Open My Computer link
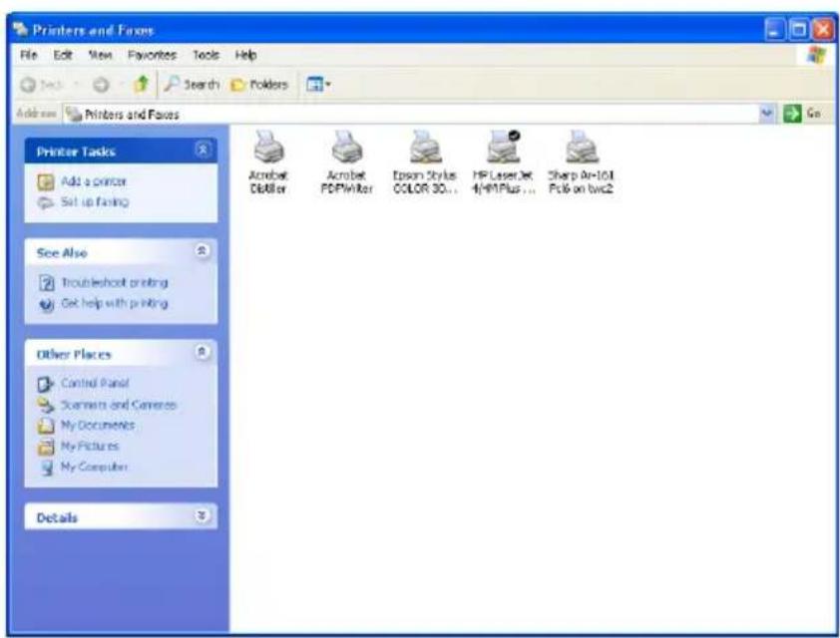This screenshot has width=840, height=638. tap(94, 467)
